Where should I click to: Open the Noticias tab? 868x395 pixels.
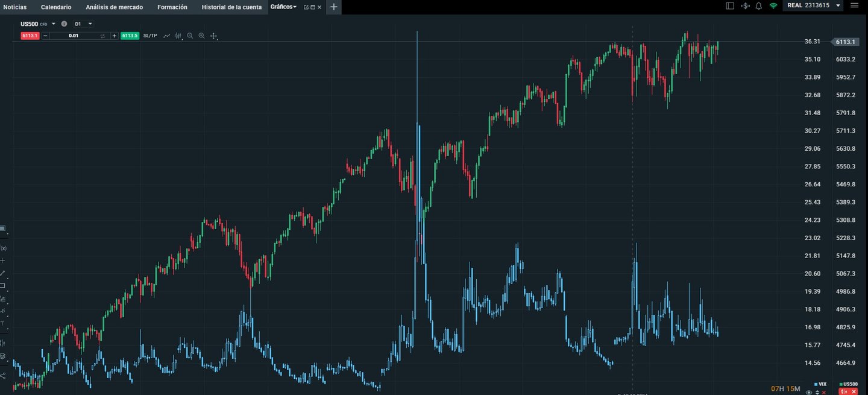pos(14,7)
